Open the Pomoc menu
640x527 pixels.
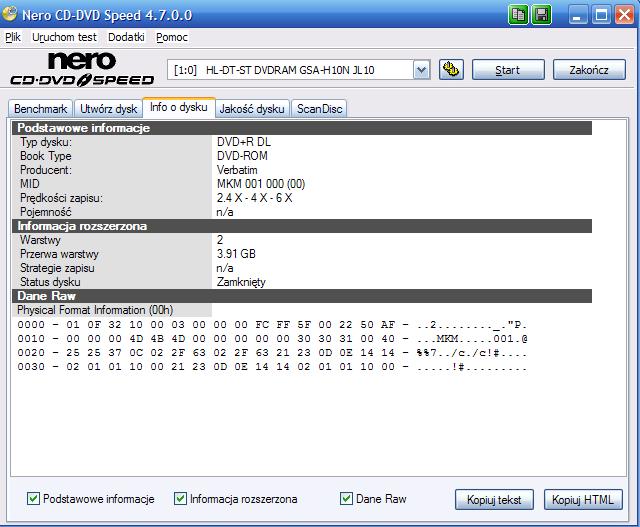pos(172,37)
